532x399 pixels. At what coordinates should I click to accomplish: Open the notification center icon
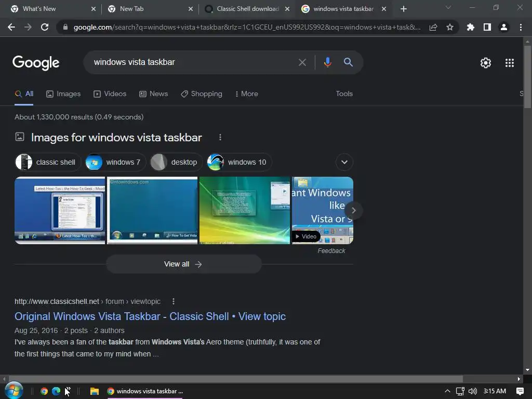point(520,391)
